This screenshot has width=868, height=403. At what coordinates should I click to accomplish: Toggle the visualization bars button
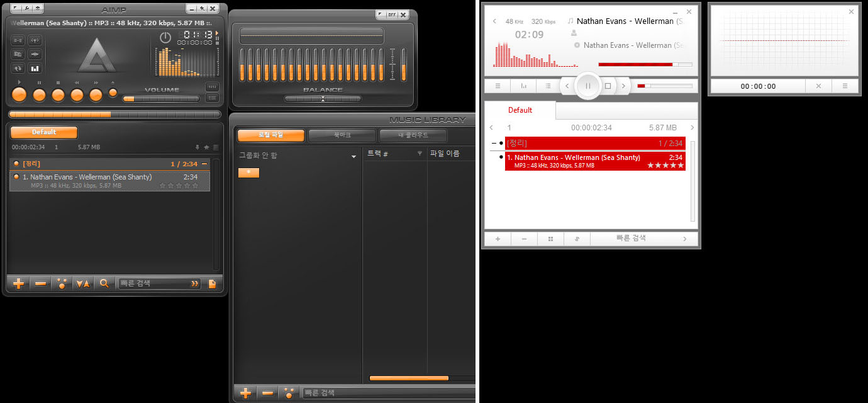[x=35, y=68]
